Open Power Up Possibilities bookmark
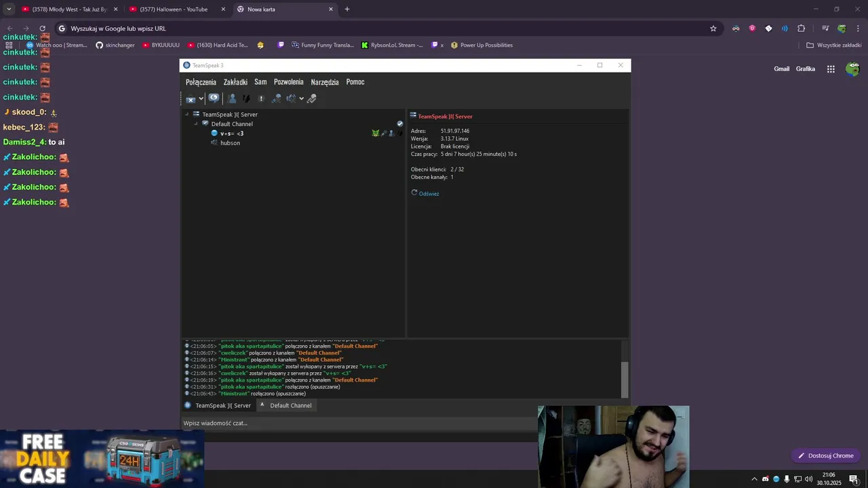Image resolution: width=868 pixels, height=488 pixels. point(481,45)
